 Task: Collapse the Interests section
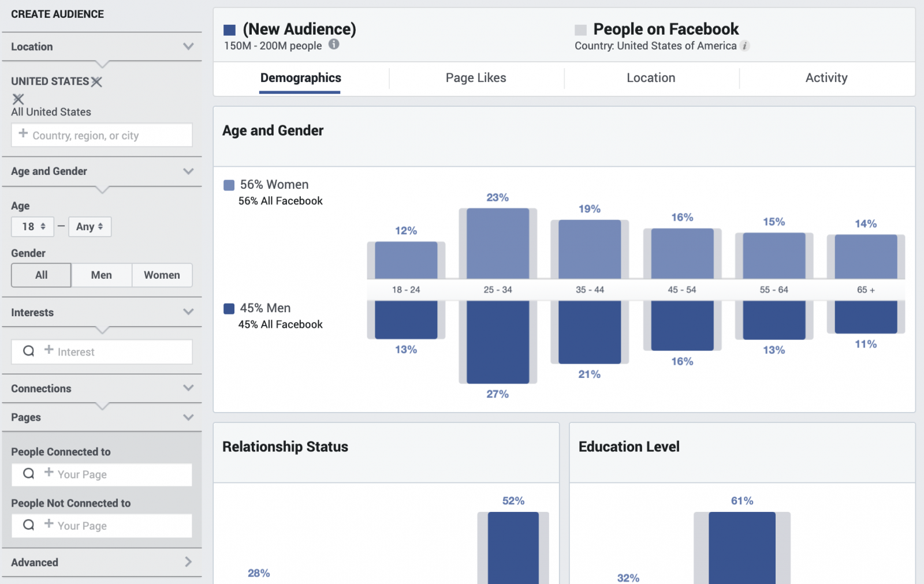point(188,312)
